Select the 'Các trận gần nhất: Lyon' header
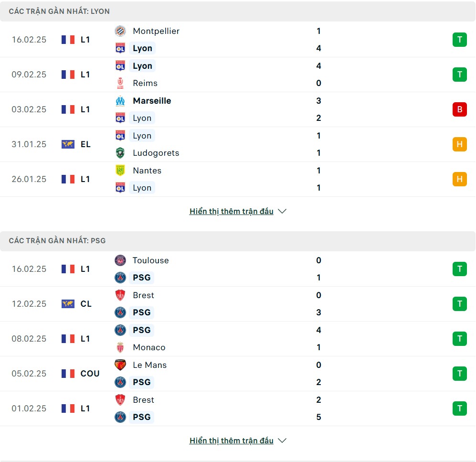This screenshot has width=476, height=462. [59, 11]
